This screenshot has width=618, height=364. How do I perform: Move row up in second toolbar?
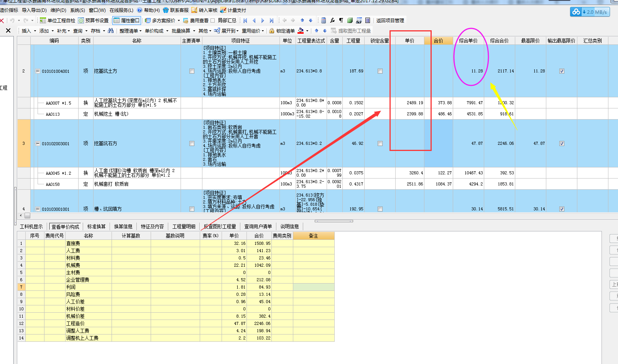(316, 31)
